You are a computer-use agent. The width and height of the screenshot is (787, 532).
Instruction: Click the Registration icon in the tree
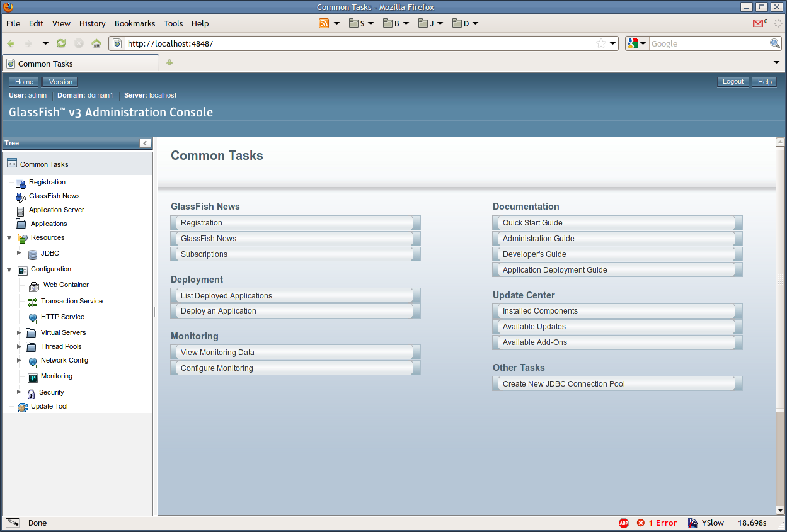coord(21,183)
